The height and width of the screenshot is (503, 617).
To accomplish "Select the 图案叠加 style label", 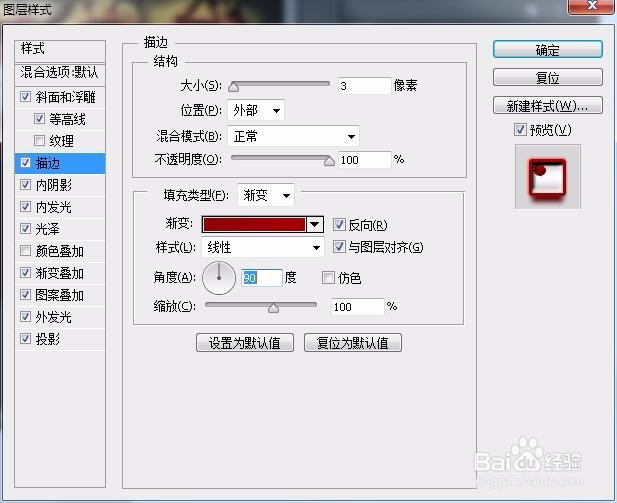I will coord(60,295).
